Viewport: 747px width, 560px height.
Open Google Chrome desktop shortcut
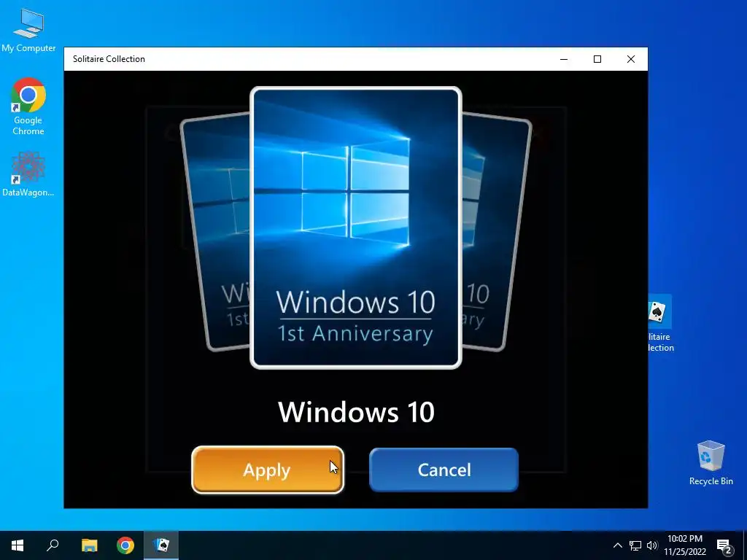(x=28, y=106)
